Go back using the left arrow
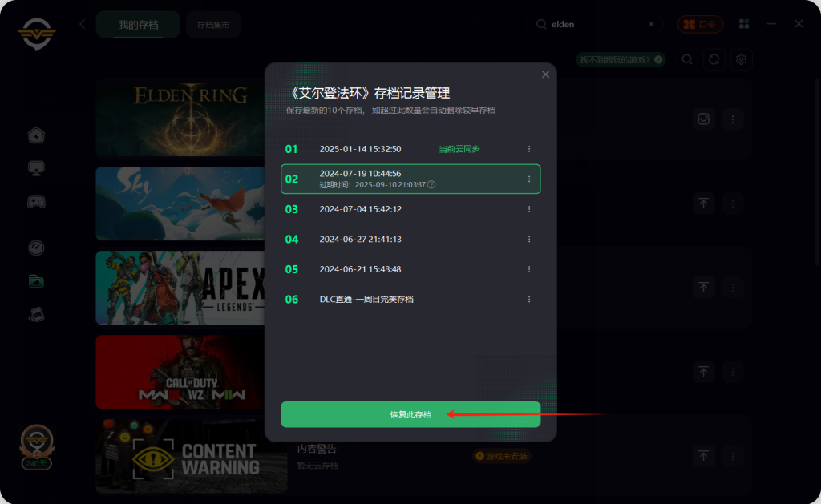Image resolution: width=821 pixels, height=504 pixels. [83, 24]
